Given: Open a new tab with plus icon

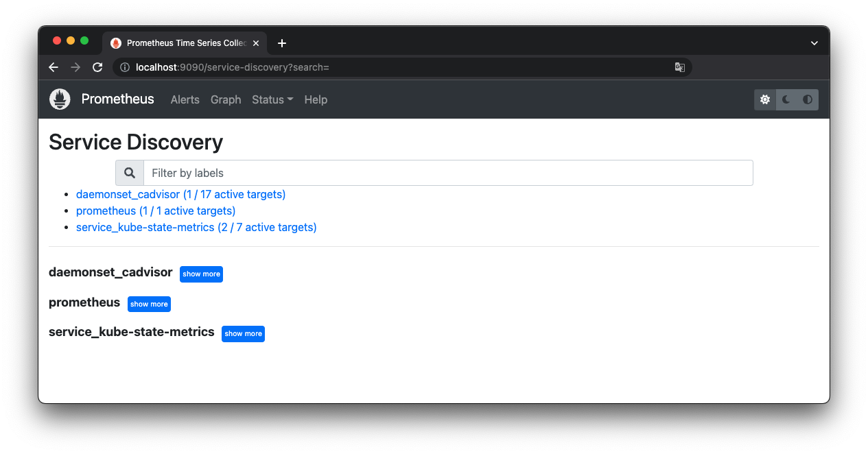Looking at the screenshot, I should pos(282,43).
